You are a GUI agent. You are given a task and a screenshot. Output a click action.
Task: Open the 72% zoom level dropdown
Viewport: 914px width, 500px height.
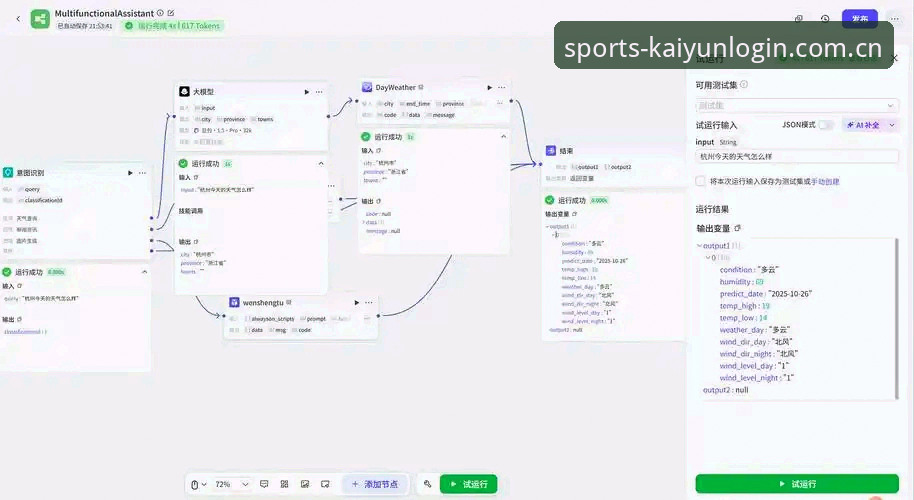pyautogui.click(x=232, y=484)
